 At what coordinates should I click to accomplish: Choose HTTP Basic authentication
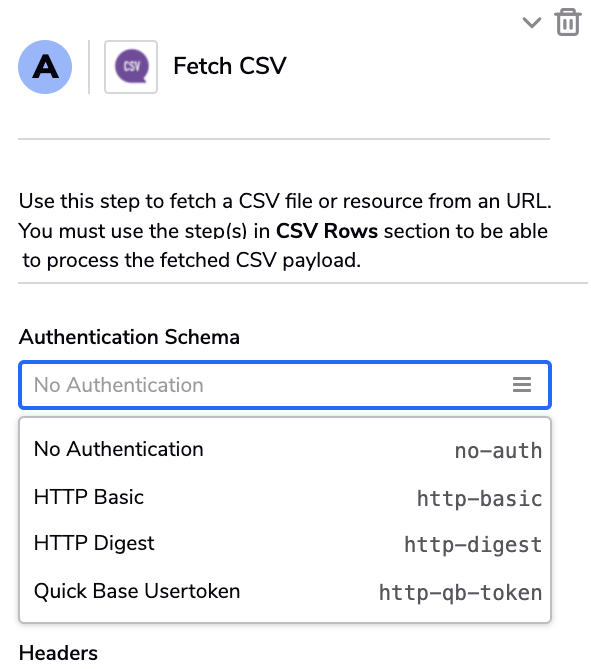285,497
